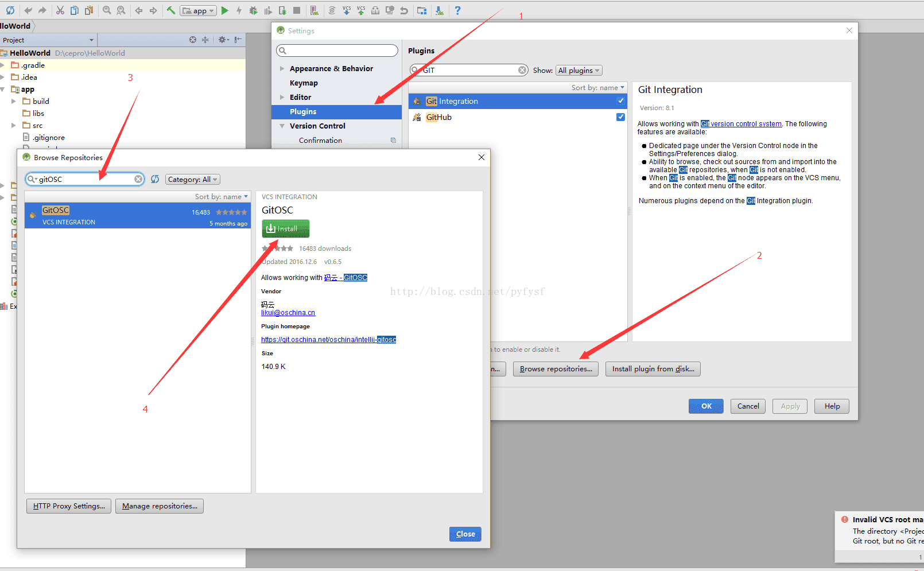This screenshot has width=924, height=571.
Task: Click the Stop square icon
Action: click(x=297, y=10)
